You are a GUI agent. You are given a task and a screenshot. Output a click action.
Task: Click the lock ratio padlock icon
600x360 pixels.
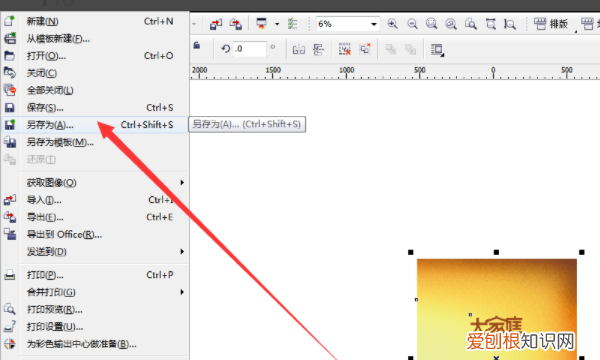pos(197,46)
